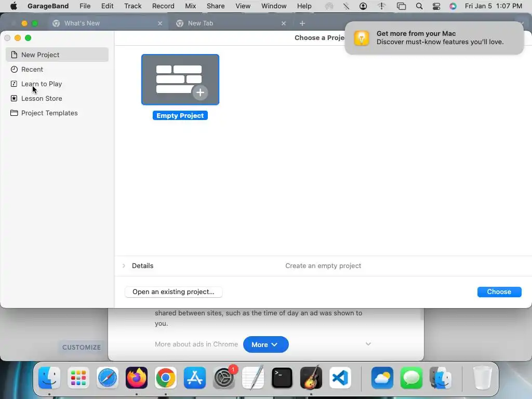Click the screen mirroring icon in menu bar

pos(402,6)
